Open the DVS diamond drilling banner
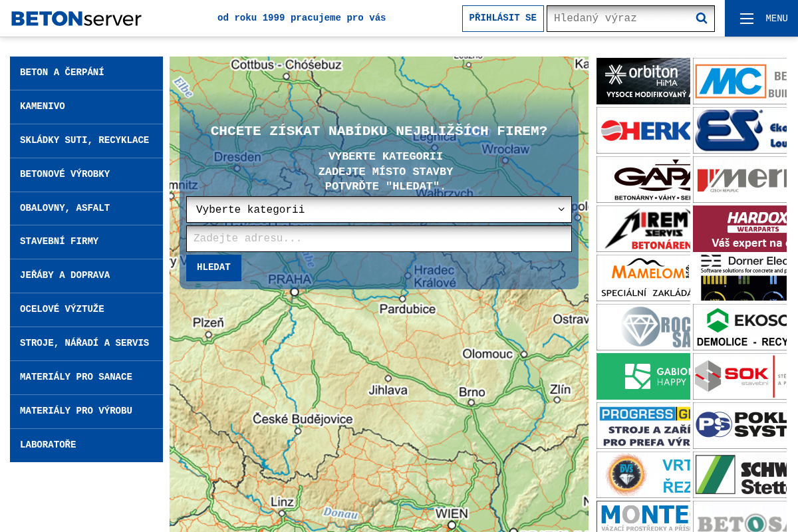 [x=643, y=475]
